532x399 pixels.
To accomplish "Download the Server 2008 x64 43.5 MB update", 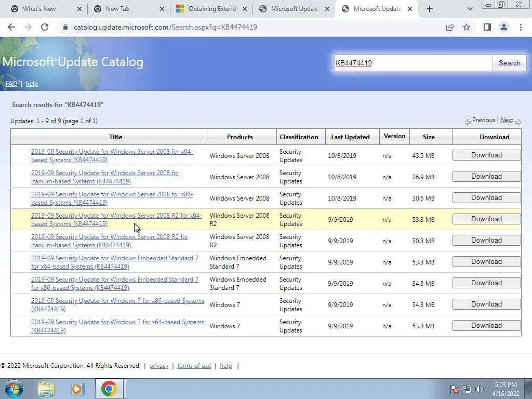I will [x=486, y=155].
